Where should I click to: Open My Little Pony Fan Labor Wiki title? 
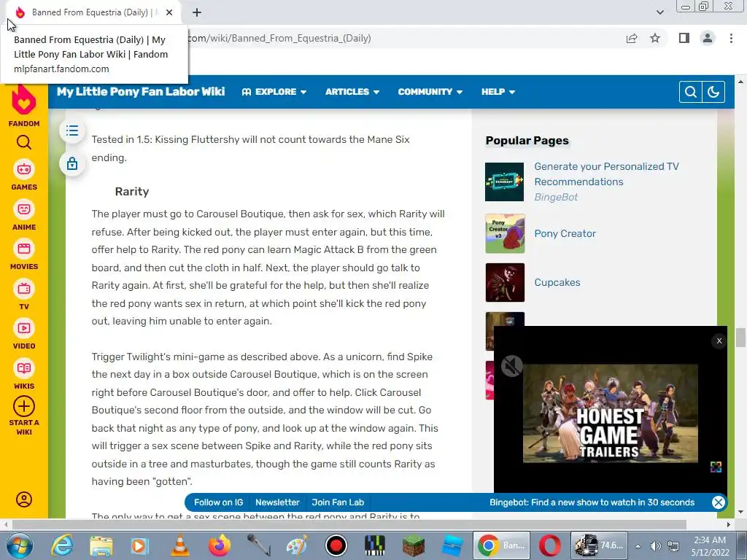coord(141,91)
